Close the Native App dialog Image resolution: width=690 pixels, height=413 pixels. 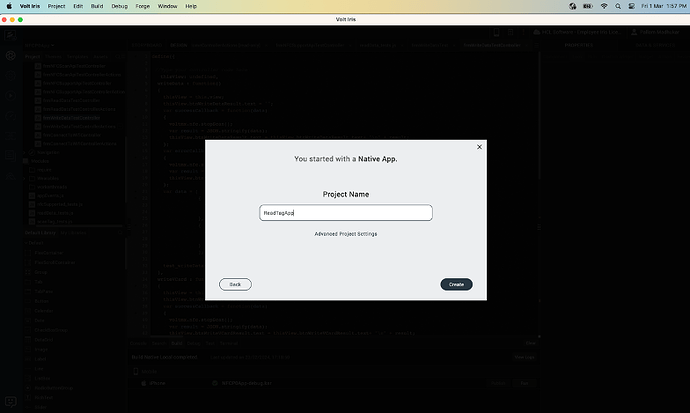pos(480,147)
